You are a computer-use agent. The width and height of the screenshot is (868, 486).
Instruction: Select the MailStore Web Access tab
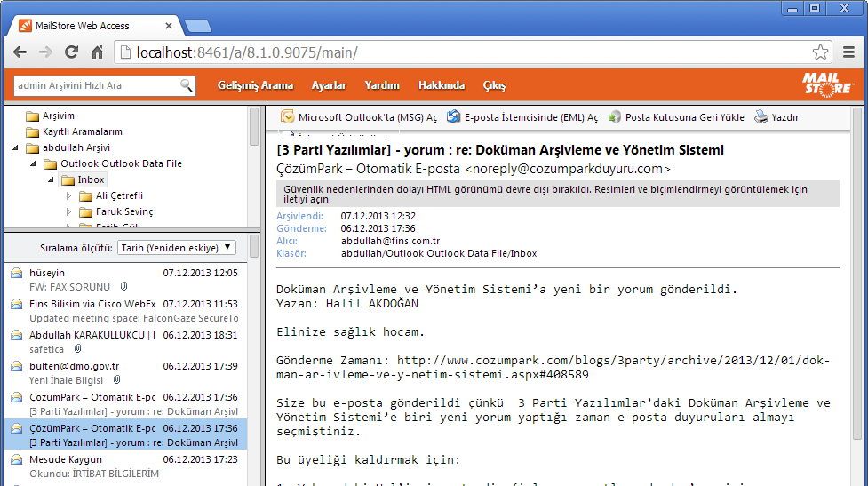click(x=94, y=26)
